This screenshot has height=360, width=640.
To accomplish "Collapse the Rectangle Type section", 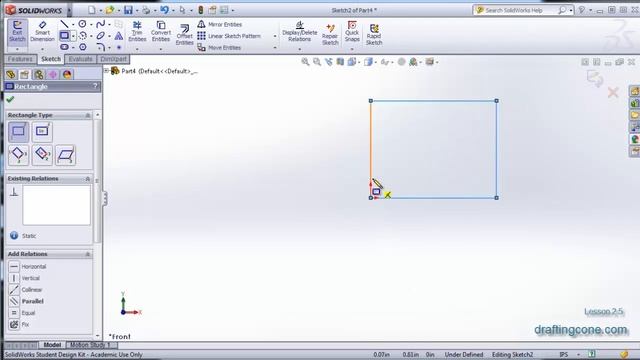I will [88, 116].
